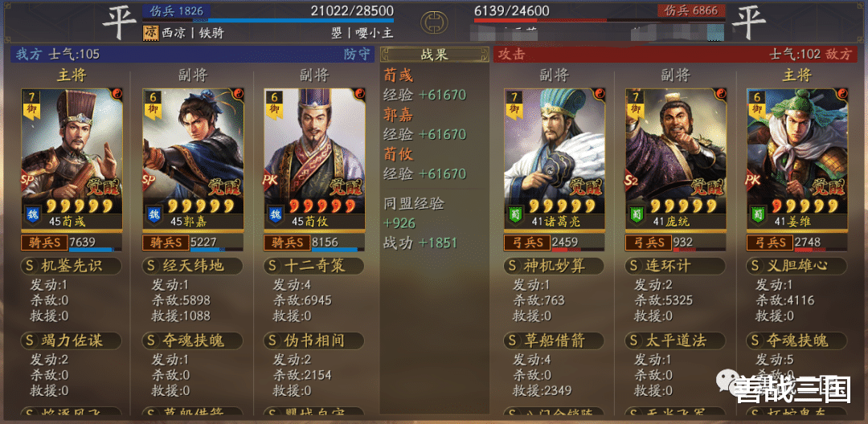Click the 魏 faction icon on 荀彧 card
868x424 pixels.
coord(32,214)
